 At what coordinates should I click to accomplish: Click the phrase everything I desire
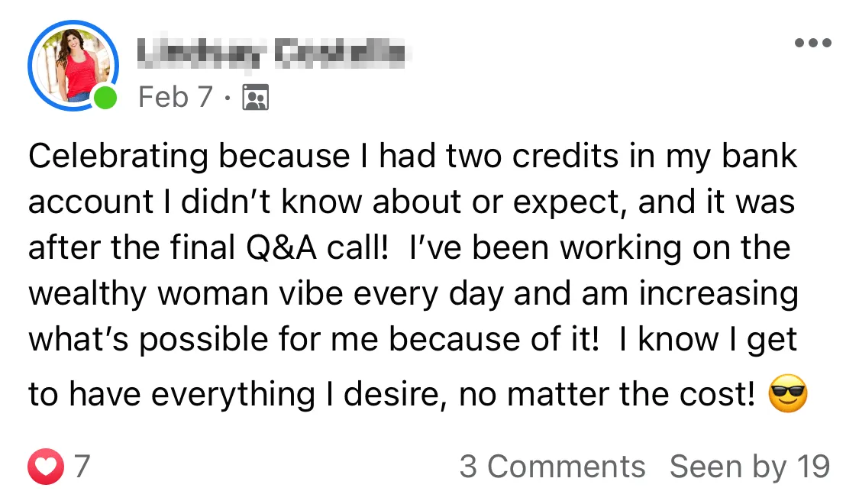(295, 395)
